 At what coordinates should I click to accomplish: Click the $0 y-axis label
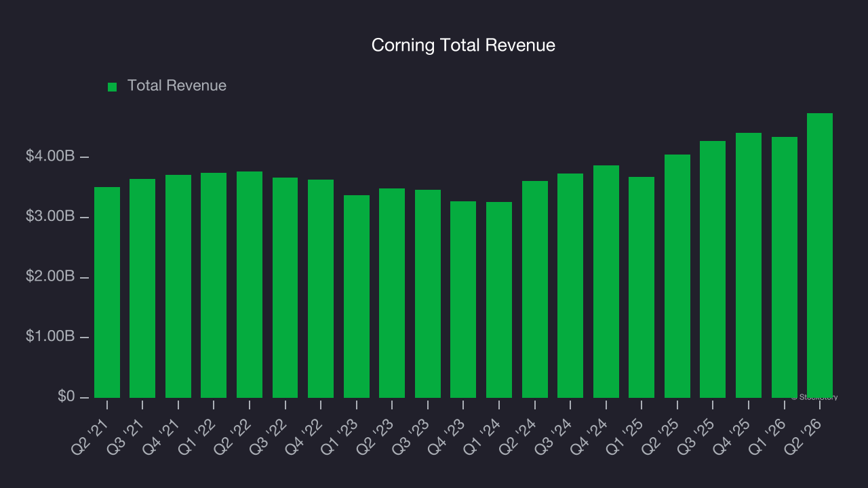(66, 396)
